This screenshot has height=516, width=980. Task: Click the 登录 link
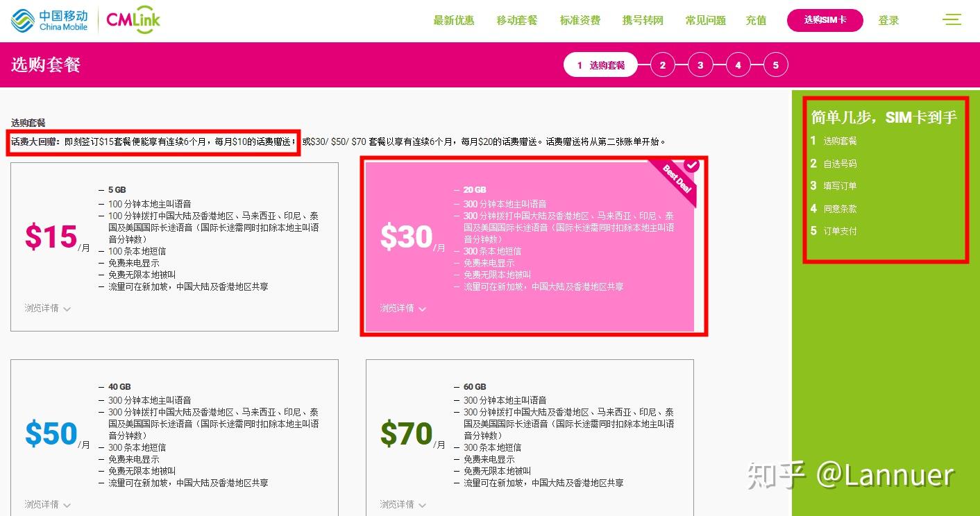coord(888,20)
